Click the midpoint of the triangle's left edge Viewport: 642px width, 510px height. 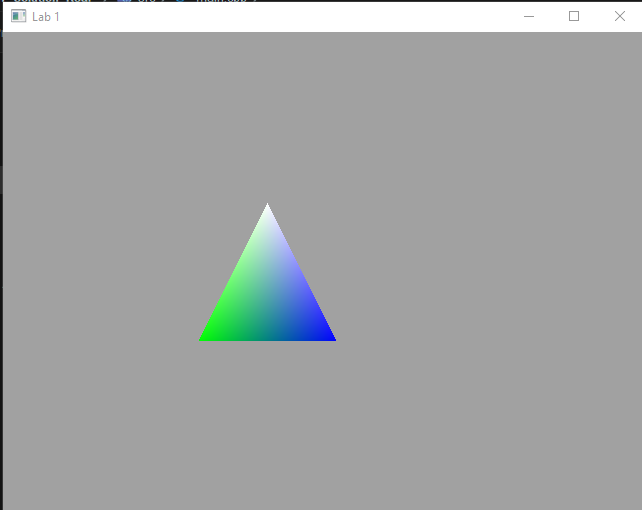coord(235,272)
